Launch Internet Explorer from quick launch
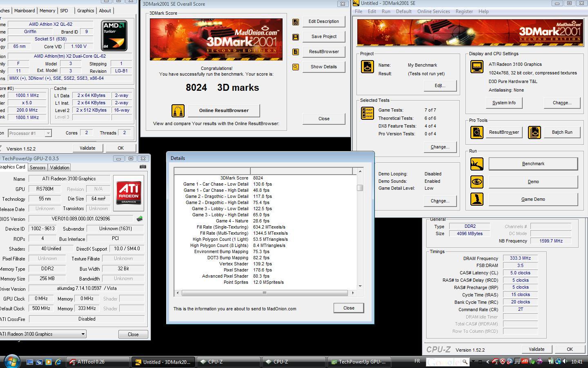Viewport: 588px width, 368px height. click(x=58, y=362)
